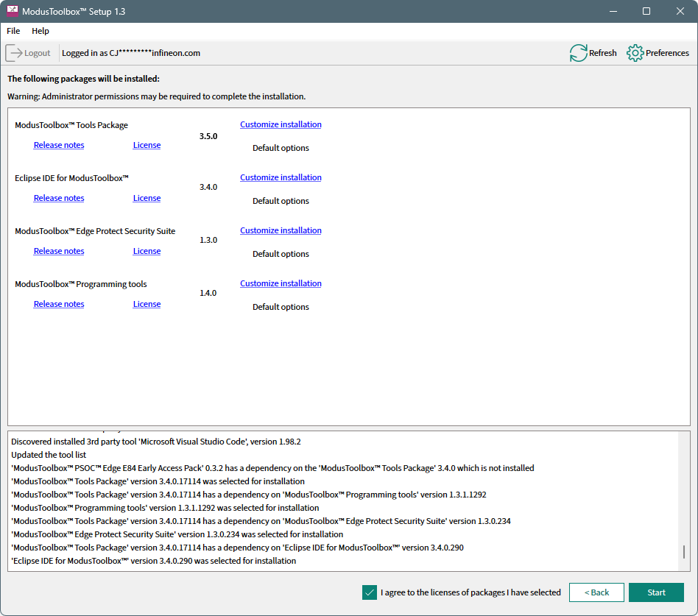Click 'ModusToolbox Tools Package' package name
Viewport: 698px width, 616px height.
pyautogui.click(x=71, y=125)
